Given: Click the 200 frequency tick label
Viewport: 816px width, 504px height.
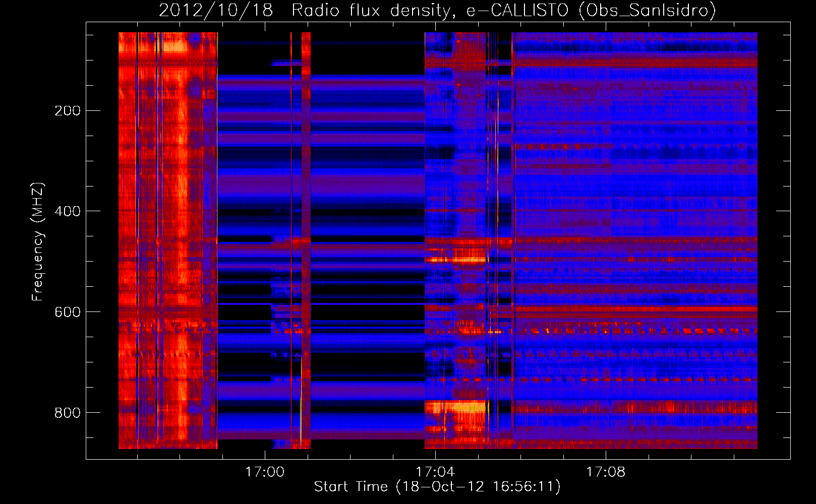Looking at the screenshot, I should coord(68,110).
